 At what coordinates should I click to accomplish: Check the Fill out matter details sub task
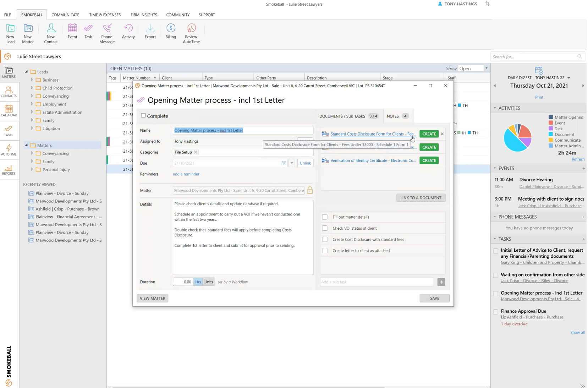(x=325, y=217)
